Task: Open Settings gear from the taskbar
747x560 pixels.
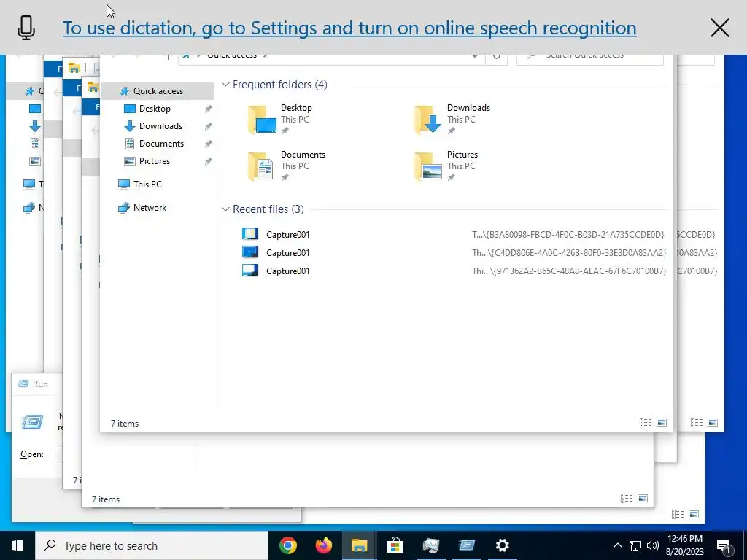Action: pyautogui.click(x=502, y=545)
